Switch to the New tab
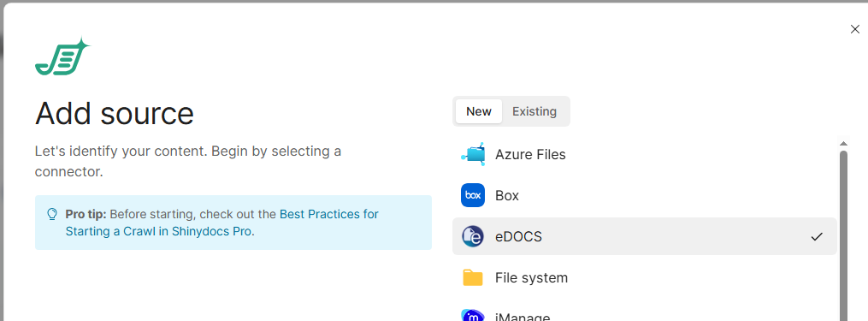Image resolution: width=868 pixels, height=321 pixels. (479, 111)
